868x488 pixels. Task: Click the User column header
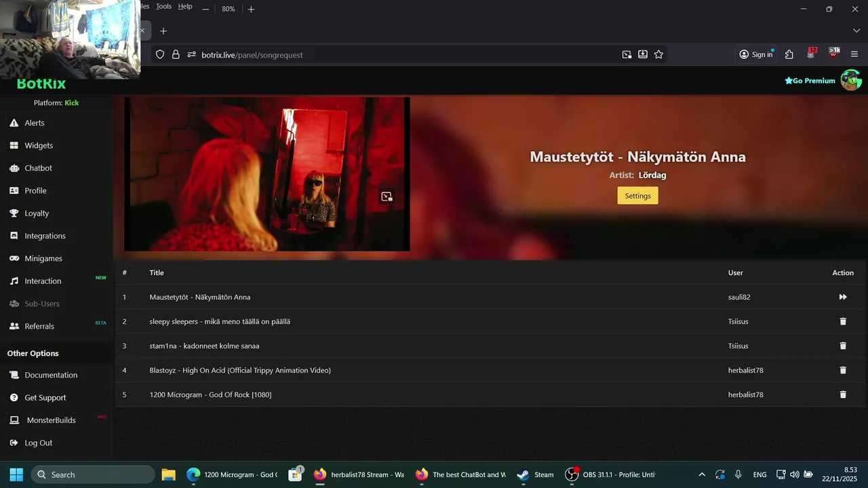[x=736, y=273]
